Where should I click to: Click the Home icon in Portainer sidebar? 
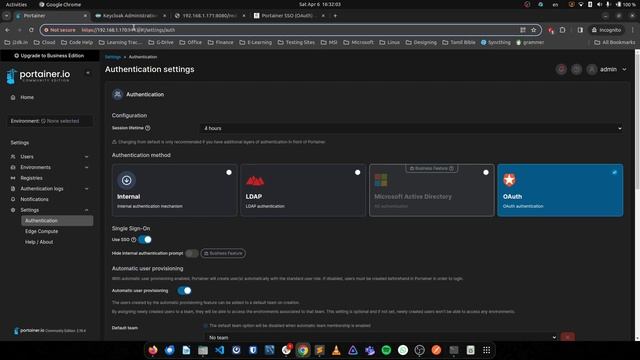pyautogui.click(x=13, y=97)
